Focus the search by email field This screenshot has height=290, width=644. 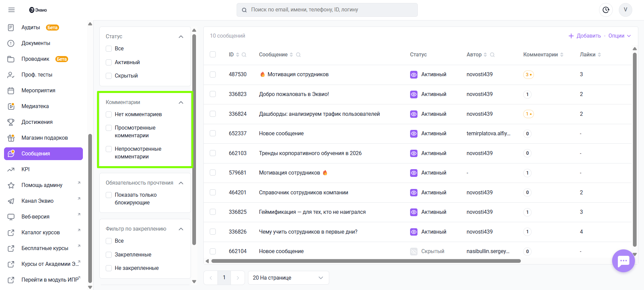pos(327,10)
